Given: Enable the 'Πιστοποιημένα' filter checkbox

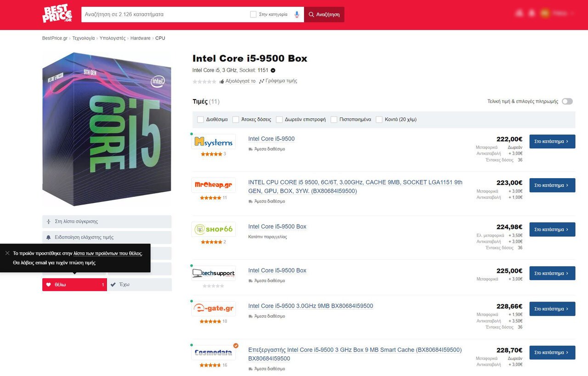Looking at the screenshot, I should coord(334,119).
